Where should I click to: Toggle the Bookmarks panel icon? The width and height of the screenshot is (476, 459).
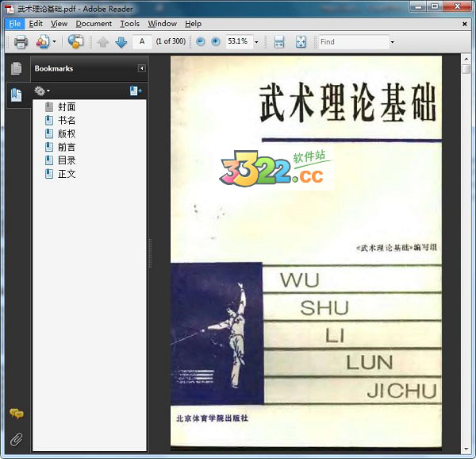(16, 94)
